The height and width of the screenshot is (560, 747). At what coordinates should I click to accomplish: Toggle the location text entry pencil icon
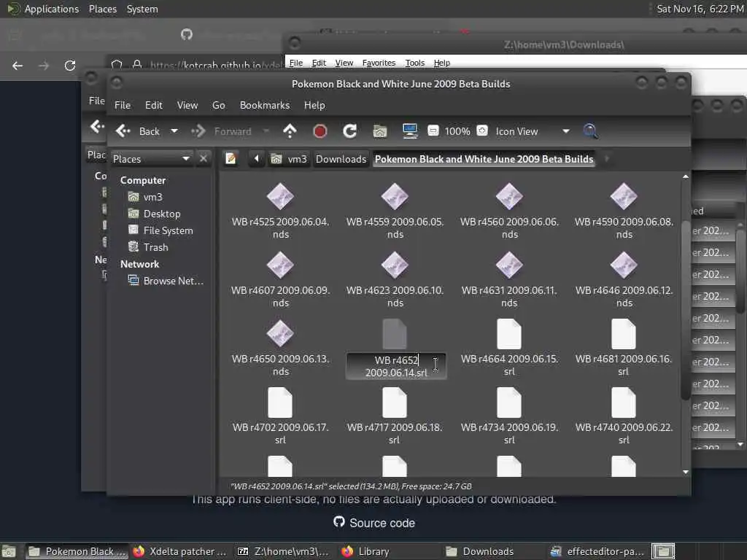(x=231, y=158)
